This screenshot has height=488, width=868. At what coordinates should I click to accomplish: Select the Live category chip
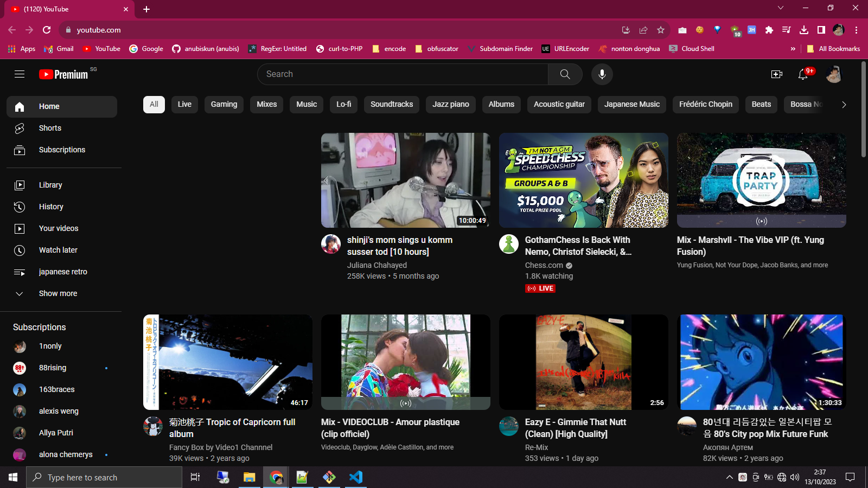pyautogui.click(x=184, y=105)
